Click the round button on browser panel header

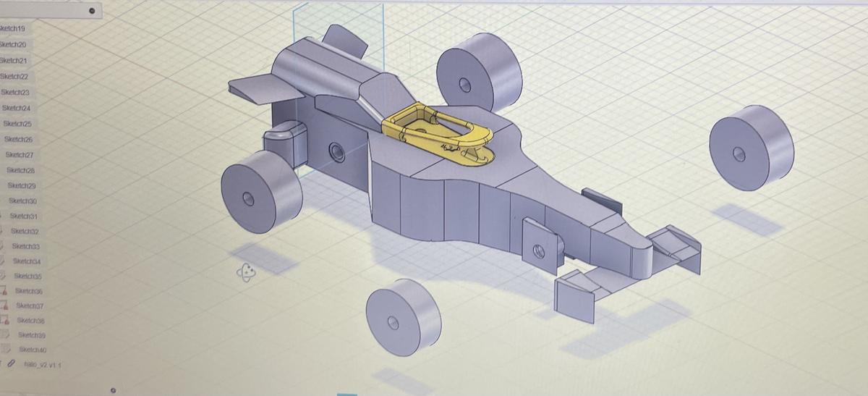(91, 11)
